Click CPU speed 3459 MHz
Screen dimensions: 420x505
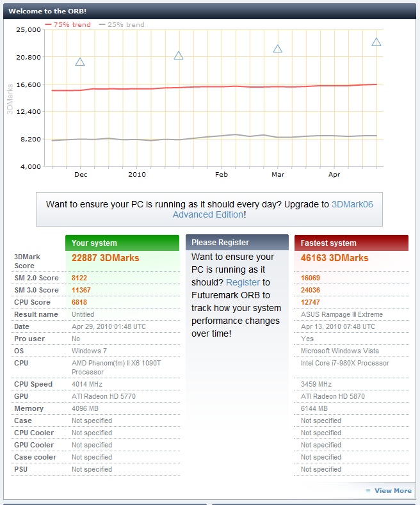(x=316, y=384)
